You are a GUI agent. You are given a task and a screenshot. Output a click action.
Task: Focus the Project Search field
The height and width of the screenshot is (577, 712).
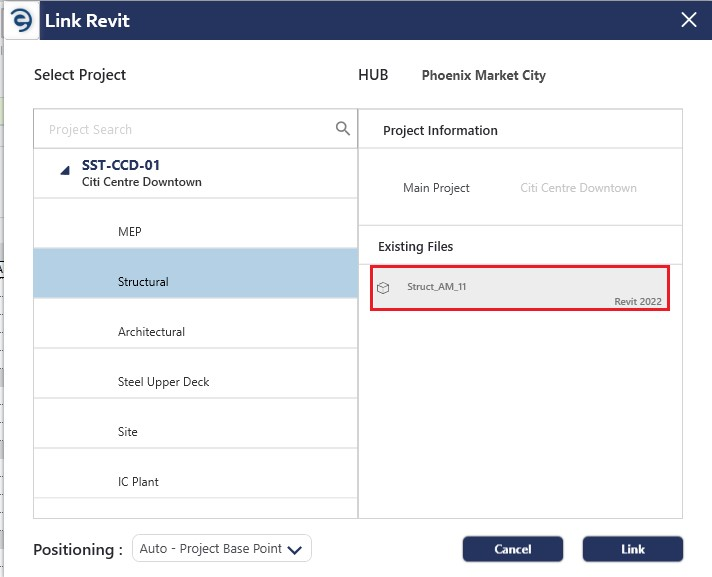185,130
